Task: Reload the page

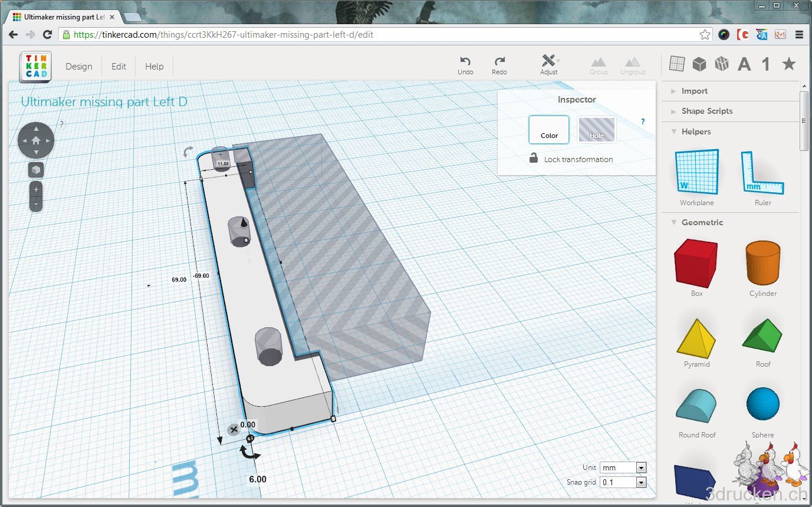Action: click(48, 35)
